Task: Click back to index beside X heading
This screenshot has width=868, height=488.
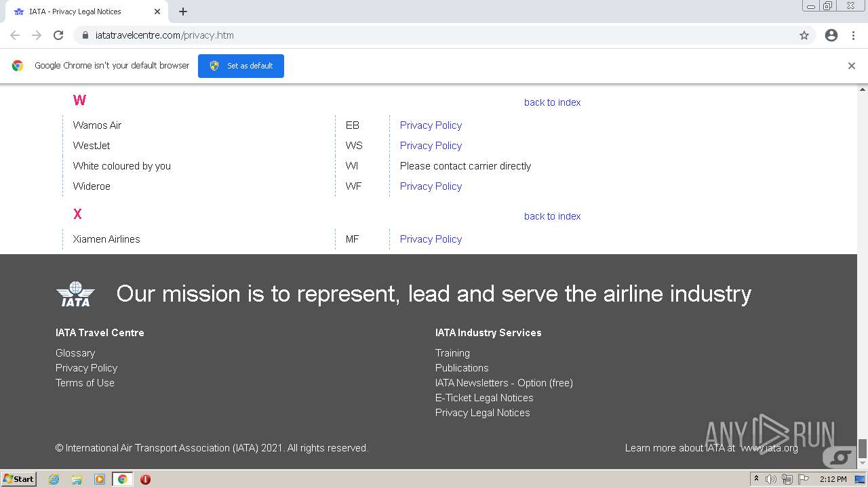Action: click(552, 216)
